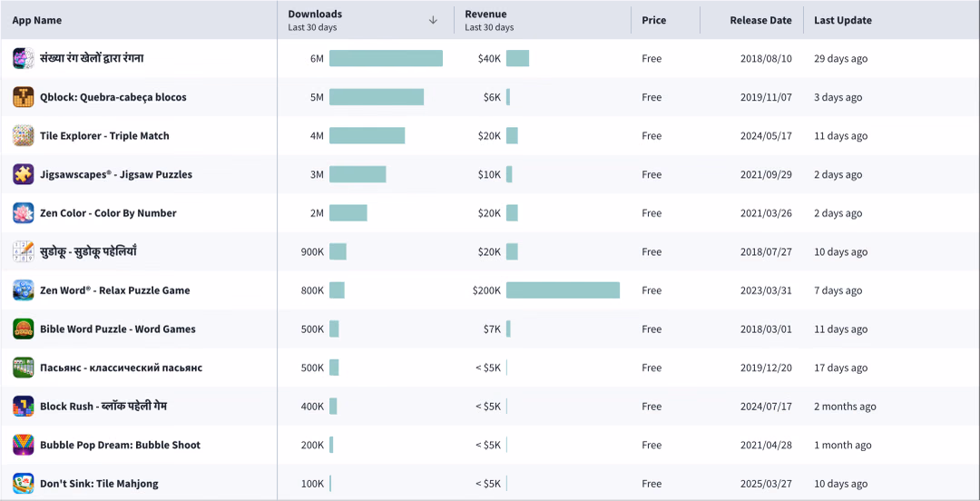The image size is (980, 501).
Task: Open the Bible Word Puzzle icon
Action: [23, 329]
